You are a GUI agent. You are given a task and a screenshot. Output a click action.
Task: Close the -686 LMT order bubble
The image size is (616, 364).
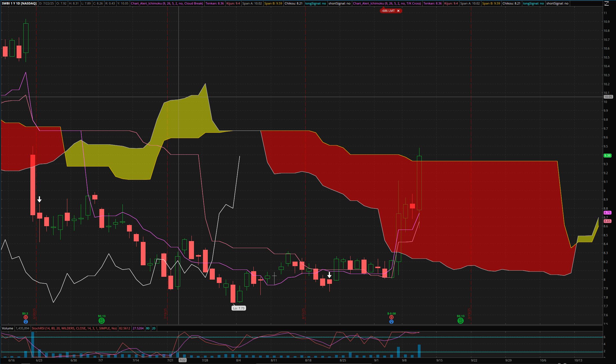398,11
